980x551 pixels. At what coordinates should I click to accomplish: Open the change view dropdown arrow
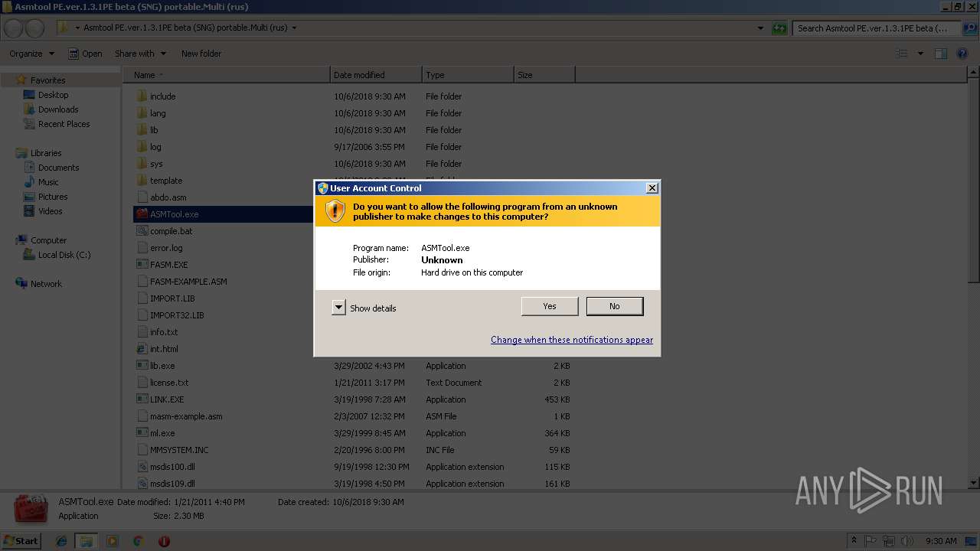[x=920, y=54]
